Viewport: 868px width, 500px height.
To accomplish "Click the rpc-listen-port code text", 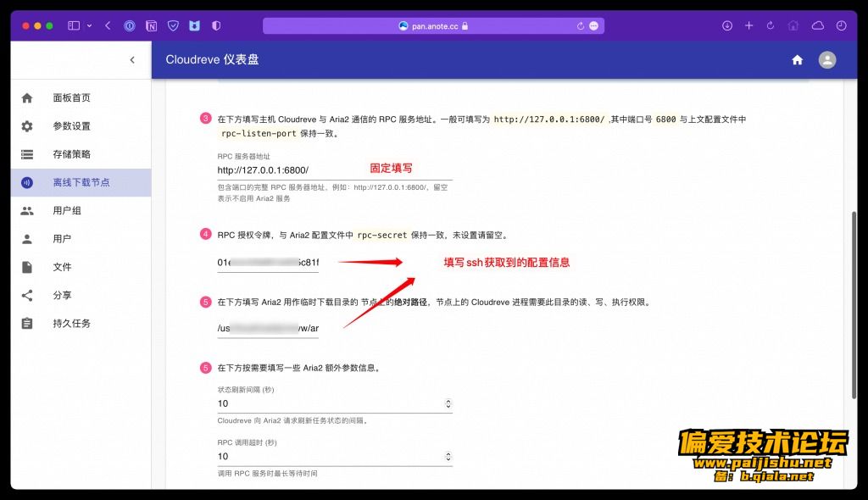I will tap(259, 133).
